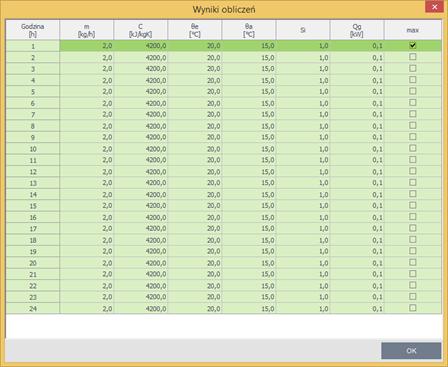Viewport: 448px width, 367px height.
Task: Close the Wyniki obliczeń dialog
Action: (x=434, y=7)
